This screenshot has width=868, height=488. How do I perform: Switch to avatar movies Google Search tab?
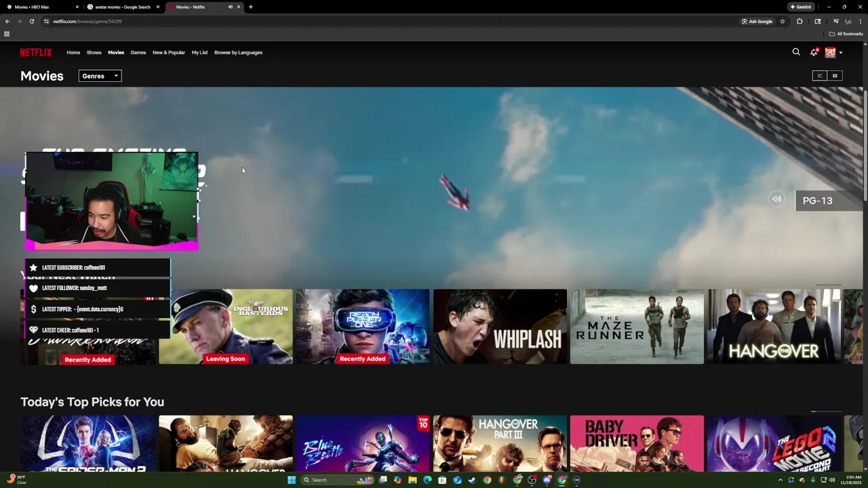click(x=122, y=7)
